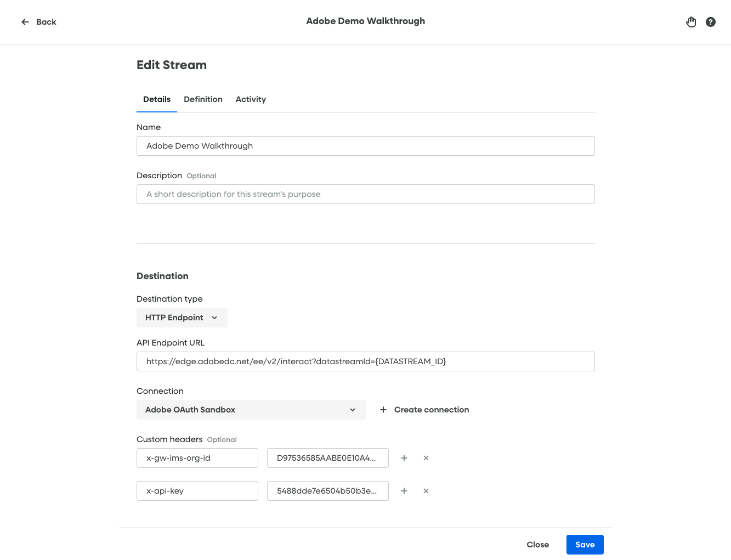Open the HTTP Endpoint destination type dropdown

pyautogui.click(x=182, y=318)
